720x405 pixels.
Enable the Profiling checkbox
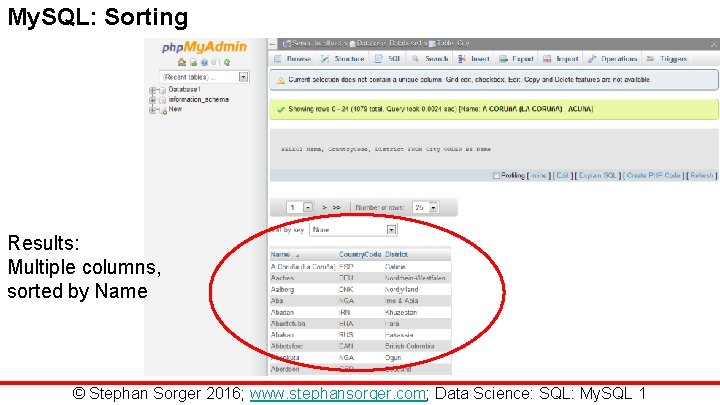(496, 175)
